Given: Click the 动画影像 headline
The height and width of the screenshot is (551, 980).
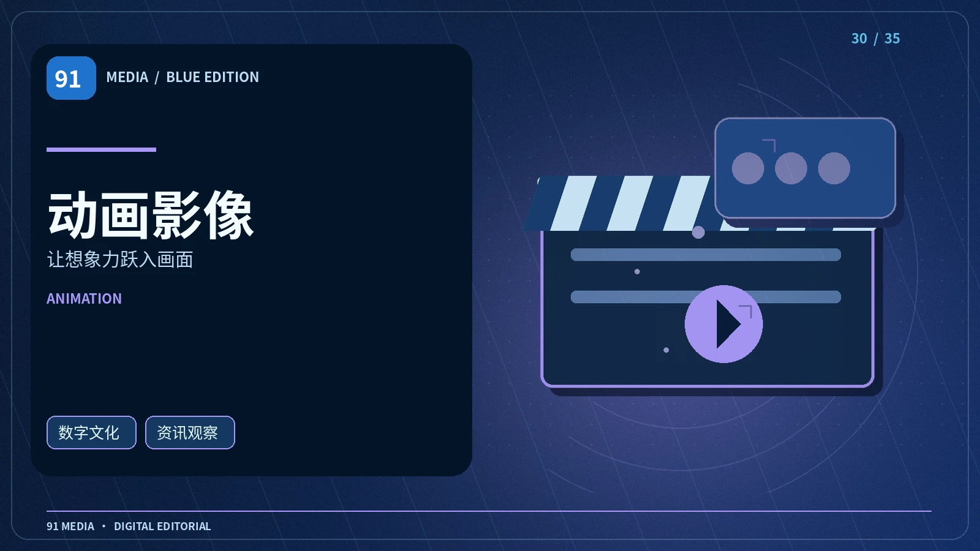Looking at the screenshot, I should [x=151, y=215].
